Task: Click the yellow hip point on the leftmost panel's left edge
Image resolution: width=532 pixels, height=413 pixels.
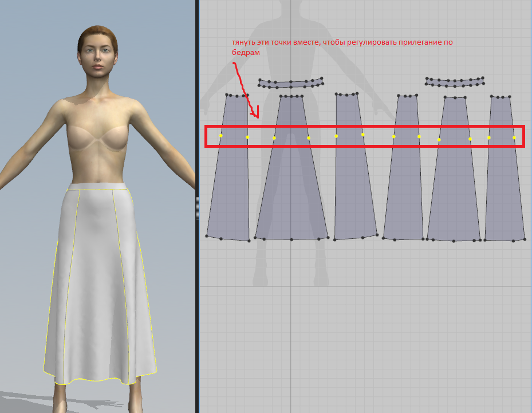Action: click(x=221, y=136)
